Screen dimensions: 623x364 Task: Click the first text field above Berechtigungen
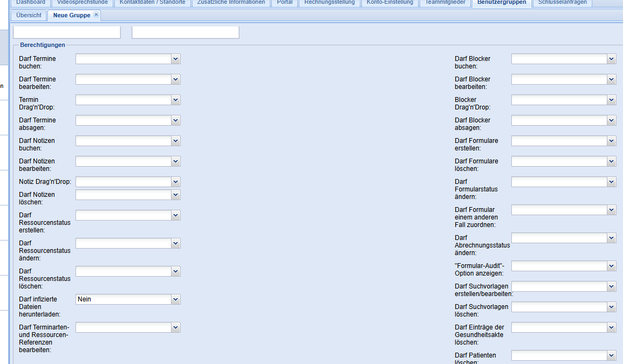point(67,32)
